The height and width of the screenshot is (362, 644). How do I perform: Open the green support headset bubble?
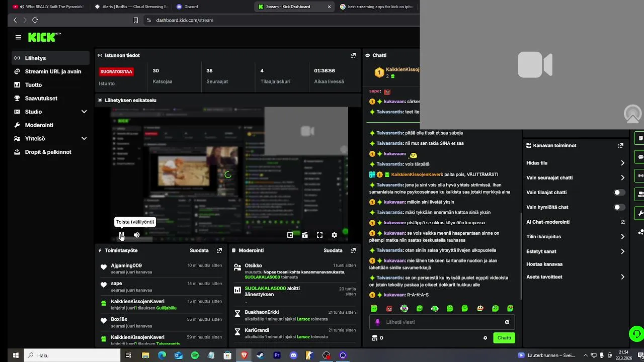click(636, 333)
